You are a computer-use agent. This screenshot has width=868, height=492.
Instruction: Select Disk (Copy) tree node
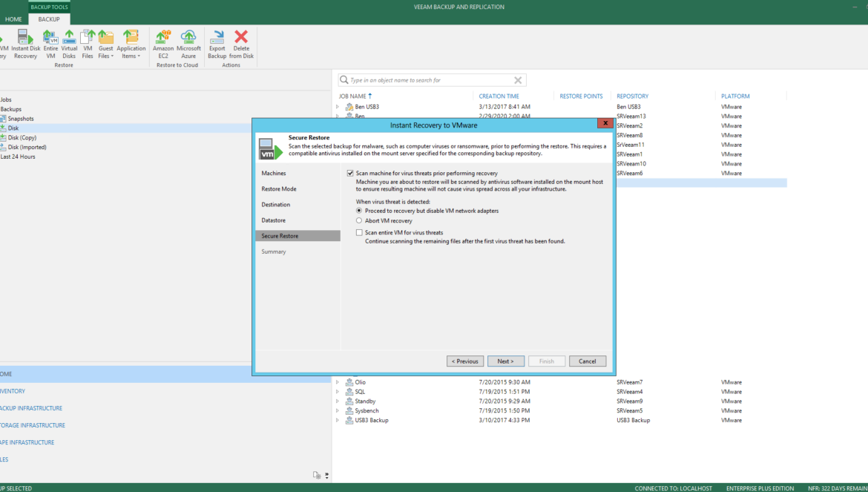point(22,138)
